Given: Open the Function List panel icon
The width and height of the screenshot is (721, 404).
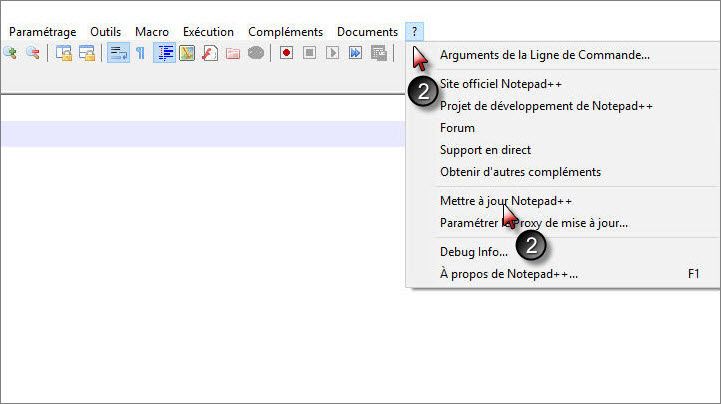Looking at the screenshot, I should pos(210,53).
